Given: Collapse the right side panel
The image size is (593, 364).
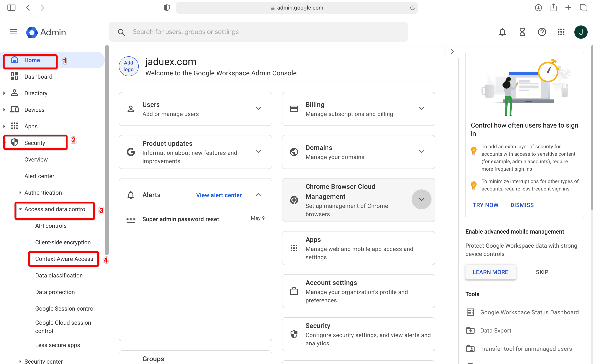Looking at the screenshot, I should (x=452, y=52).
